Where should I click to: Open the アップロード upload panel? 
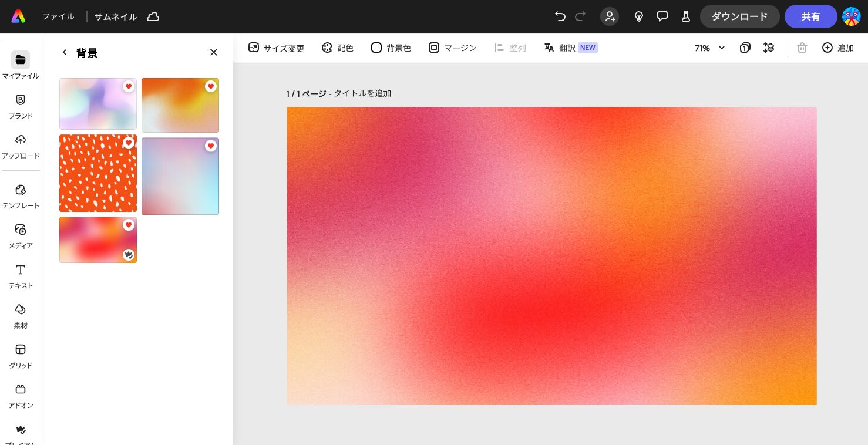tap(21, 146)
